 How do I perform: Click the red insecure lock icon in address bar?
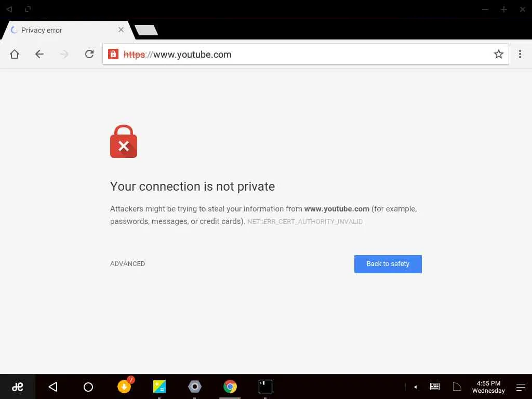click(113, 54)
